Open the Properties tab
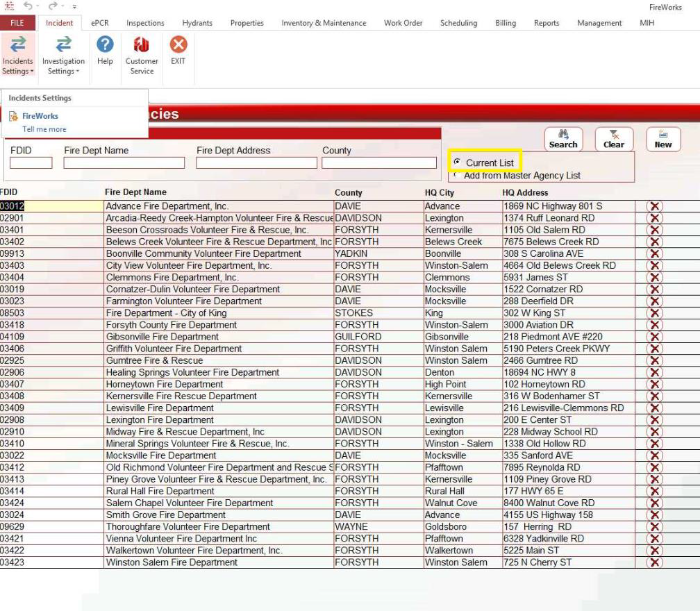The width and height of the screenshot is (700, 611). pos(247,23)
